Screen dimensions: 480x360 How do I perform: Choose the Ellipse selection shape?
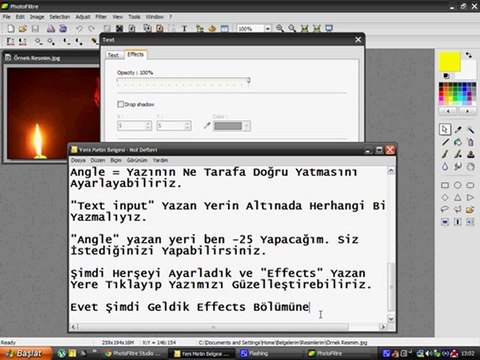[458, 185]
